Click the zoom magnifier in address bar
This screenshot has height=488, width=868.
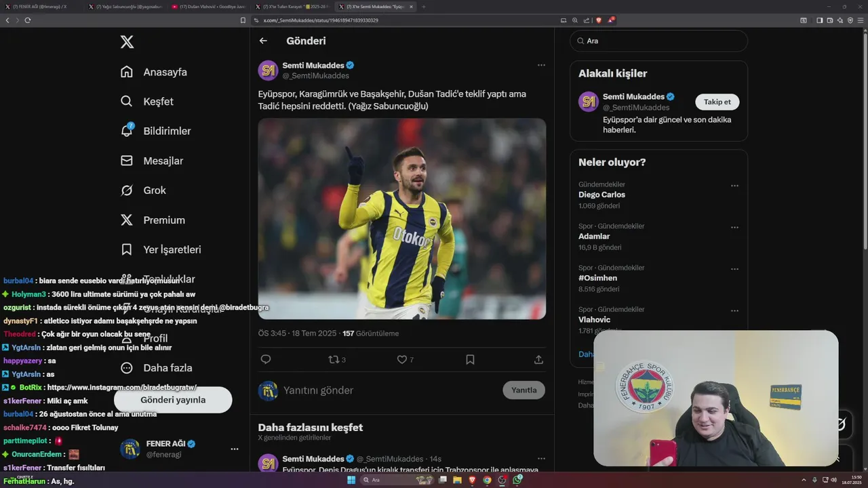(x=575, y=20)
